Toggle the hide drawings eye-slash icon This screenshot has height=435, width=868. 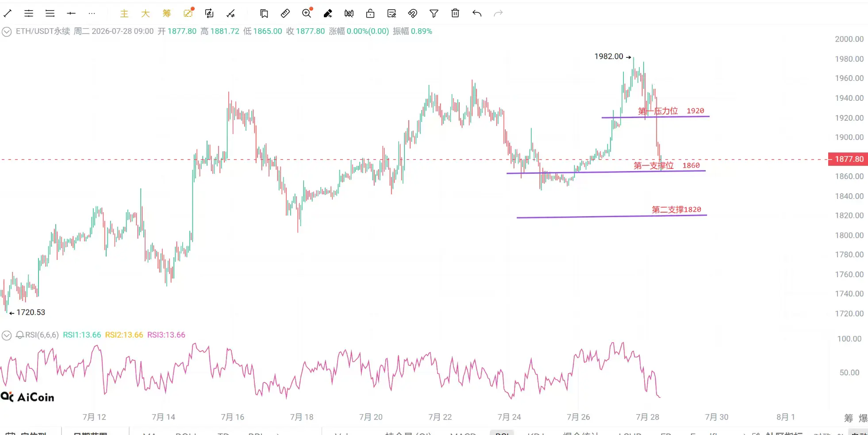pos(413,14)
